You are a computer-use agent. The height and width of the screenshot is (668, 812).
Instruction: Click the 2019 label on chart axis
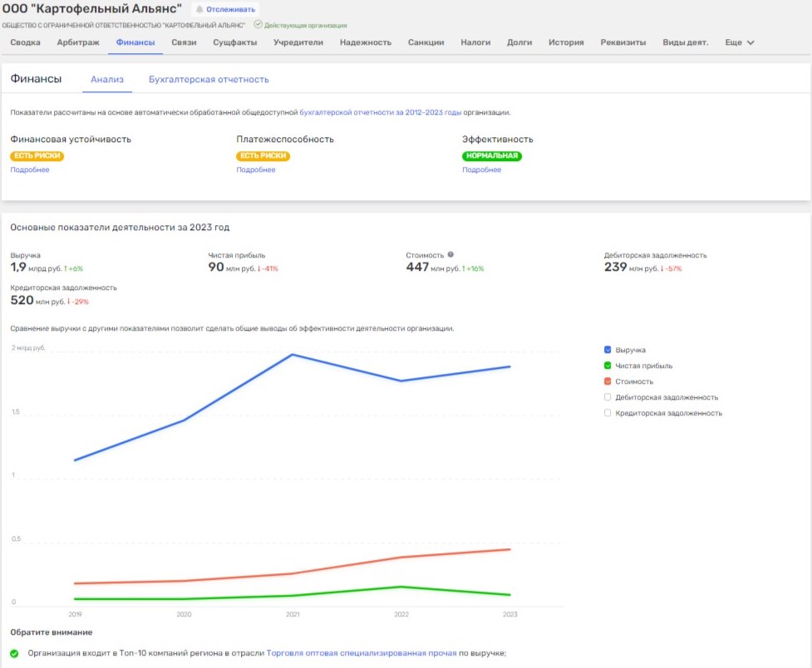(75, 614)
